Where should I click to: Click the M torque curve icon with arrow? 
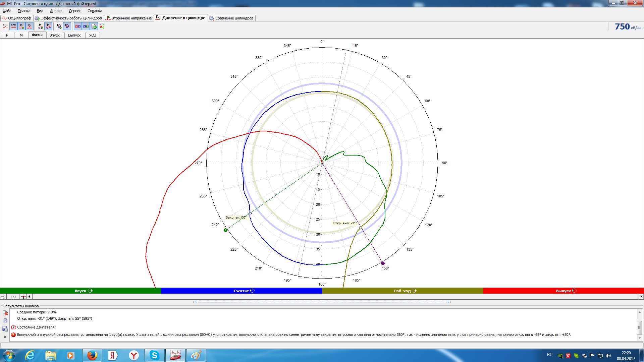tap(40, 26)
